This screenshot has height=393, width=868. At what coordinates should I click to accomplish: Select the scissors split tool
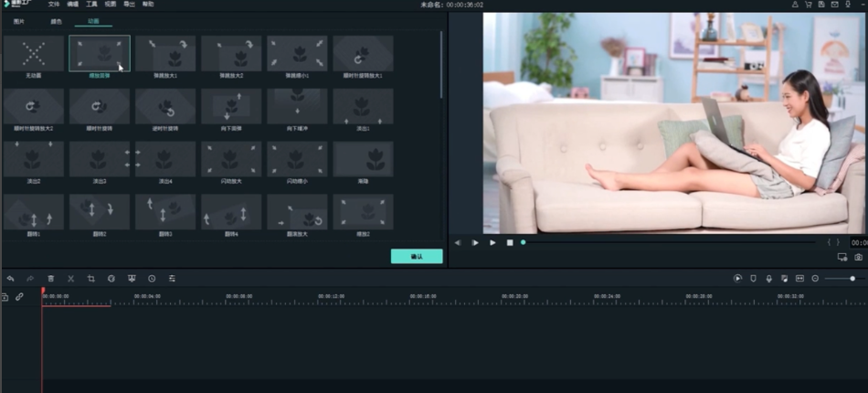[70, 278]
